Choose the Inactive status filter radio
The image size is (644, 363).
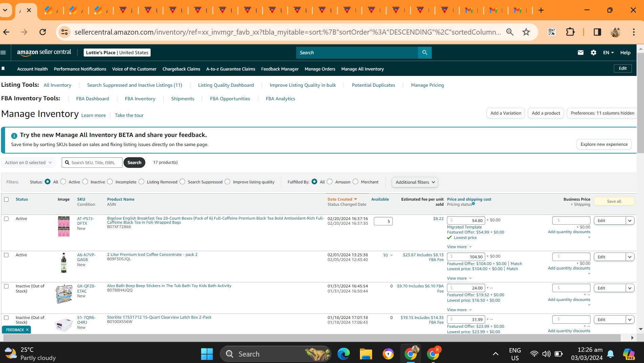[85, 182]
